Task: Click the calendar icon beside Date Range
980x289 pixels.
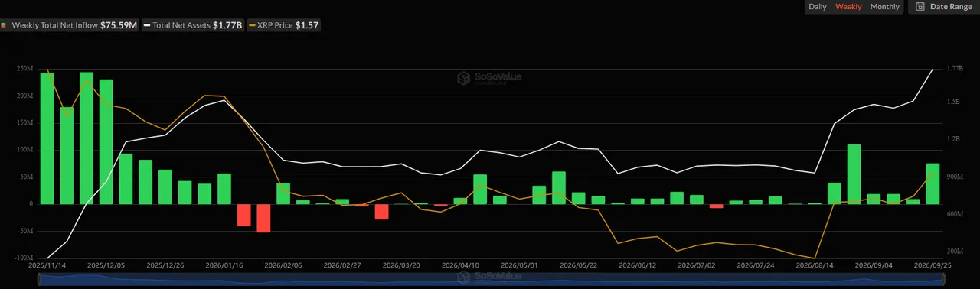Action: [x=920, y=7]
